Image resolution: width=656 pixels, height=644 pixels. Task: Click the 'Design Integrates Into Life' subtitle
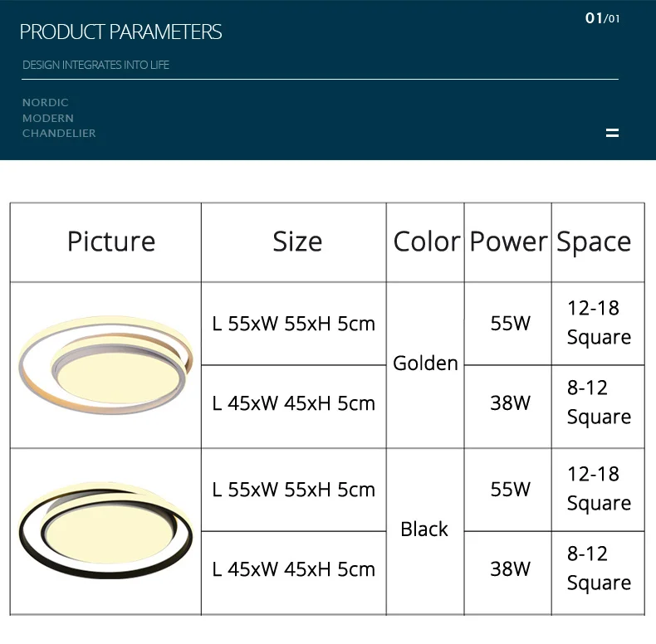tap(95, 65)
